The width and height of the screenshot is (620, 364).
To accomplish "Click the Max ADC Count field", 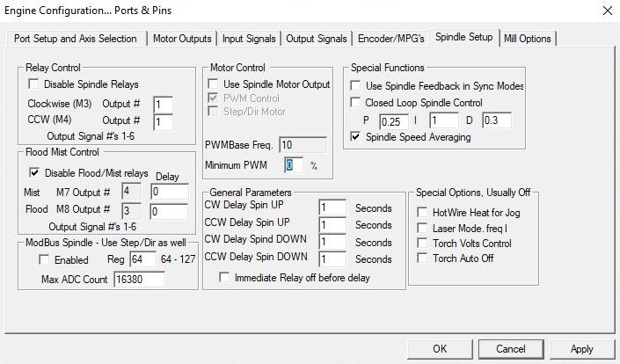I will pyautogui.click(x=140, y=280).
